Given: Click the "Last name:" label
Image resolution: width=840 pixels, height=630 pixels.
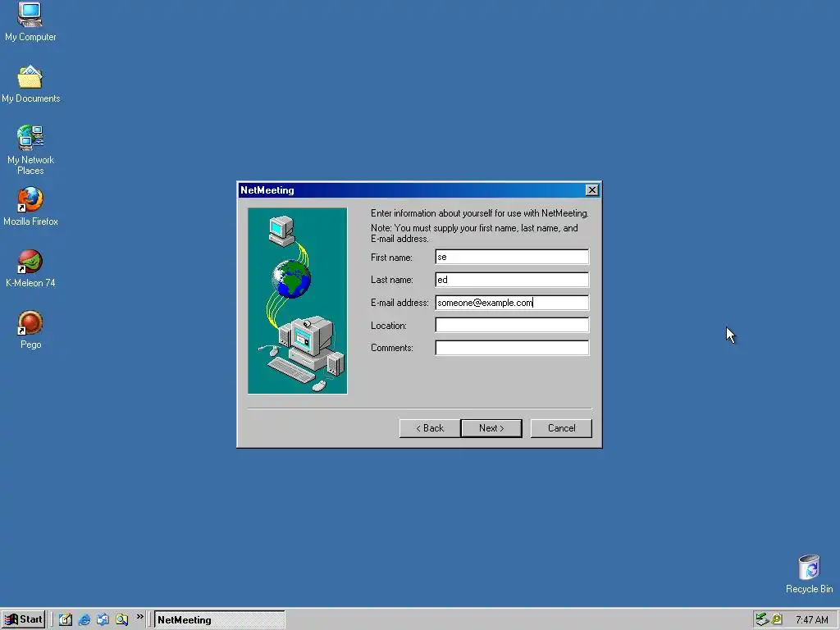Looking at the screenshot, I should click(391, 280).
